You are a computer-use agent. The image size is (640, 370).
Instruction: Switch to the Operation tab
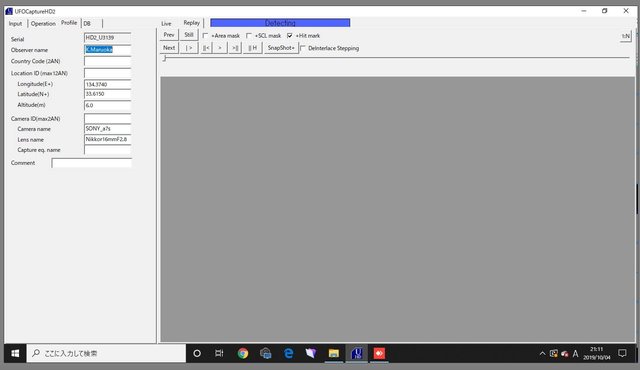click(43, 24)
